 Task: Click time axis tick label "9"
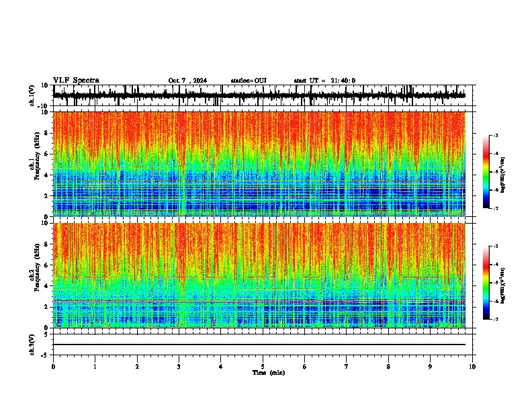(430, 367)
